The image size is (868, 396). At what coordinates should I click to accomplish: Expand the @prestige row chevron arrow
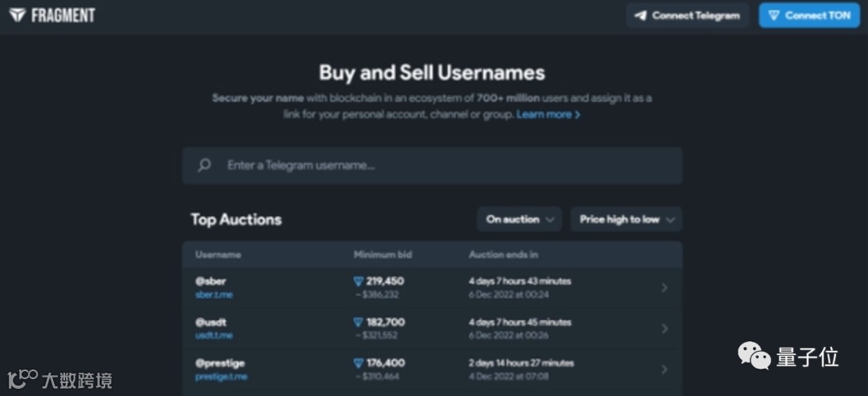[x=665, y=369]
